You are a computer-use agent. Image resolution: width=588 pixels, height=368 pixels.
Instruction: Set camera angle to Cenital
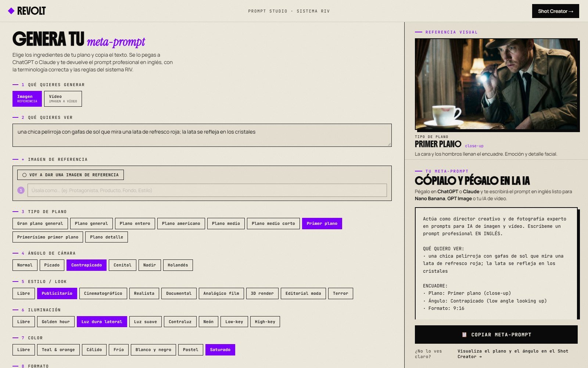click(x=122, y=265)
